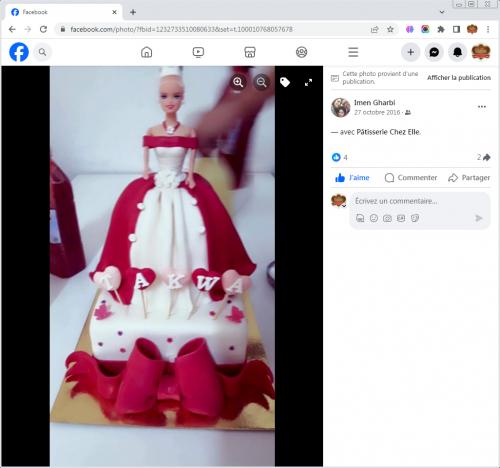Screen dimensions: 500x468
Task: Open Chrome three-dot menu
Action: coord(488,29)
